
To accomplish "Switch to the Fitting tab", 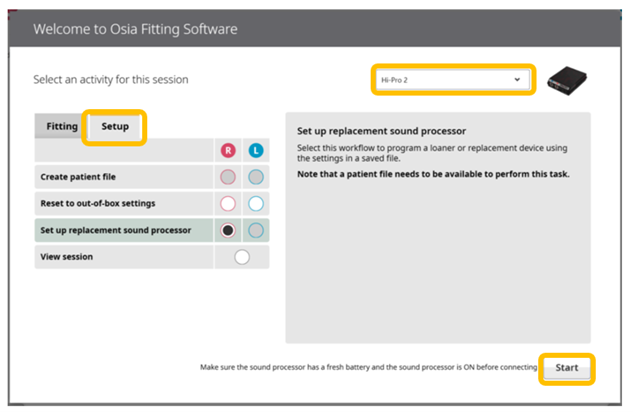I will (x=62, y=126).
